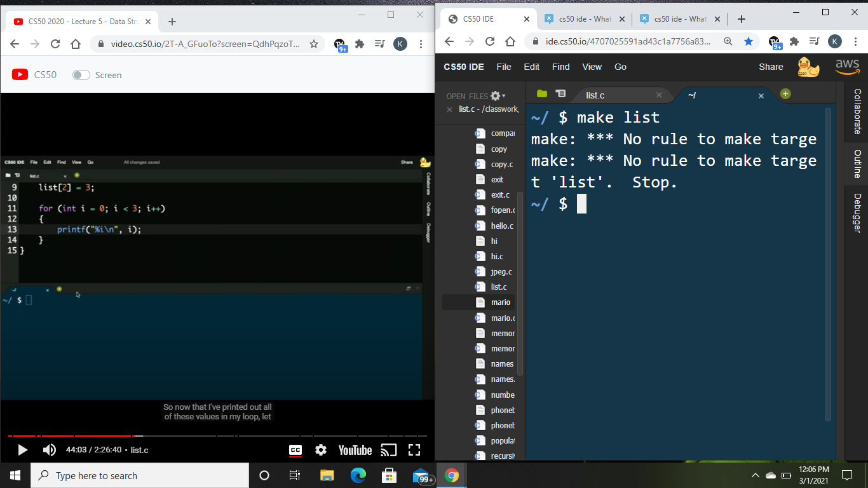The width and height of the screenshot is (868, 488).
Task: Open video on YouTube logo
Action: 355,450
